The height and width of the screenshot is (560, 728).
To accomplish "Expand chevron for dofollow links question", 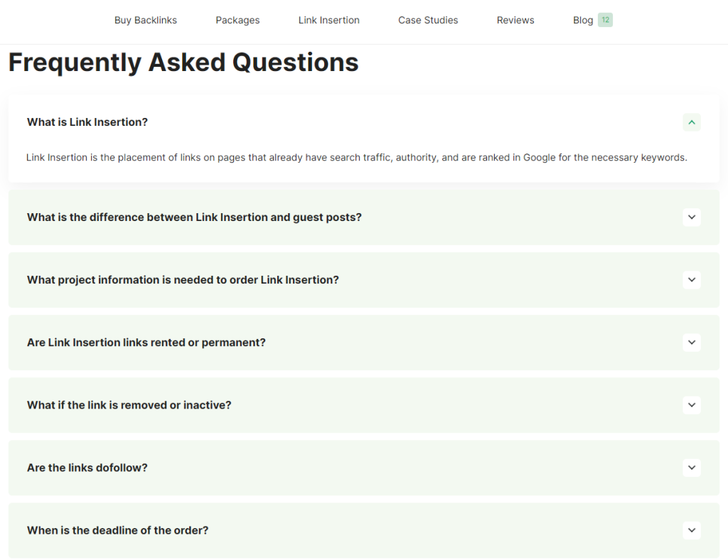I will pos(692,468).
